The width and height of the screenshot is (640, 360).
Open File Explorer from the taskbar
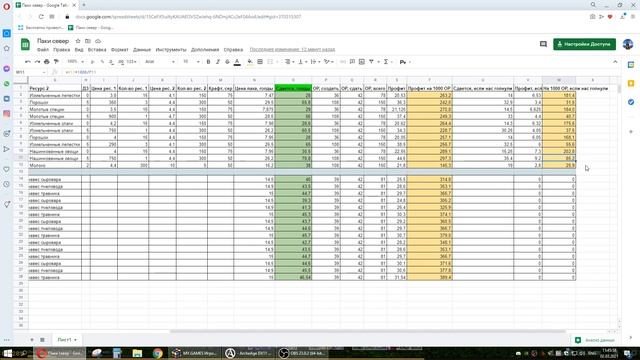click(x=137, y=353)
